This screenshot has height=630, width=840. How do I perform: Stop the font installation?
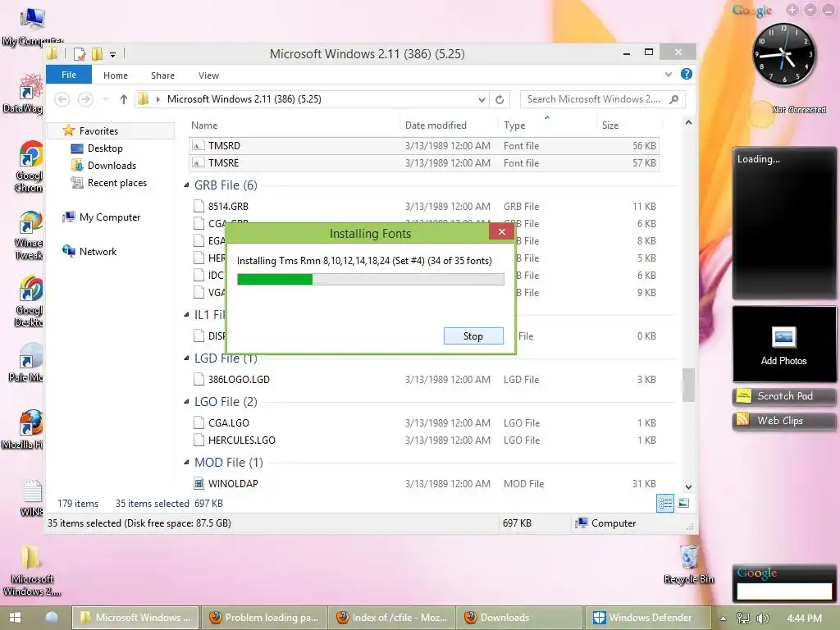[473, 336]
